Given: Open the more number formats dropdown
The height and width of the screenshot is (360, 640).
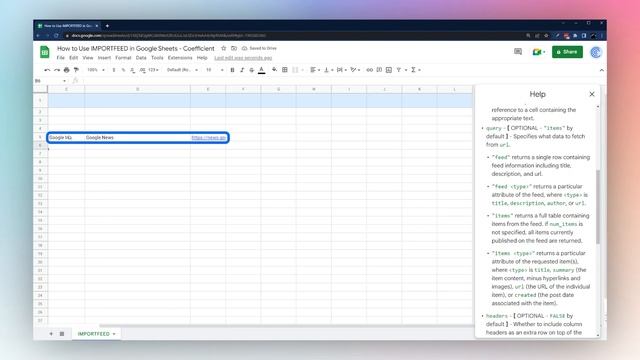Looking at the screenshot, I should coord(153,70).
